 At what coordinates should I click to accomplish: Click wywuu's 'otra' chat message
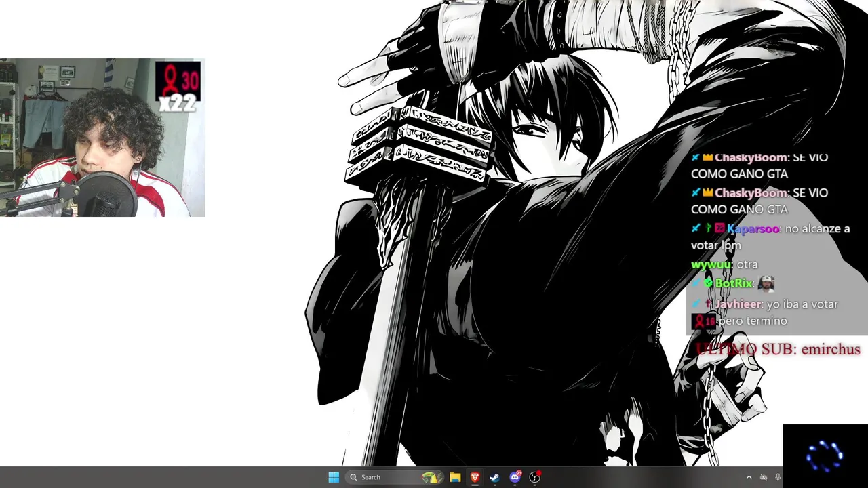click(724, 264)
